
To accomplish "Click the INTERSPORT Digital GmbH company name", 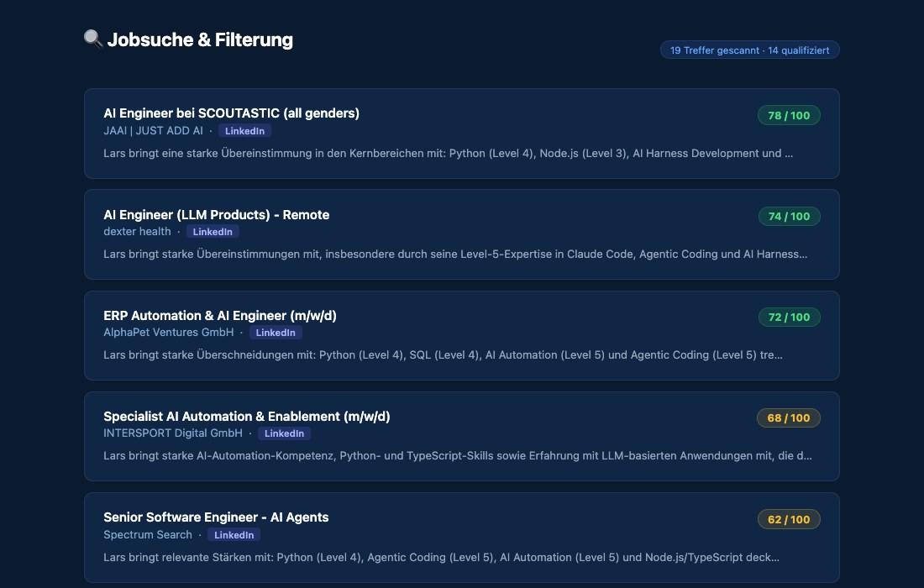I will pos(173,433).
